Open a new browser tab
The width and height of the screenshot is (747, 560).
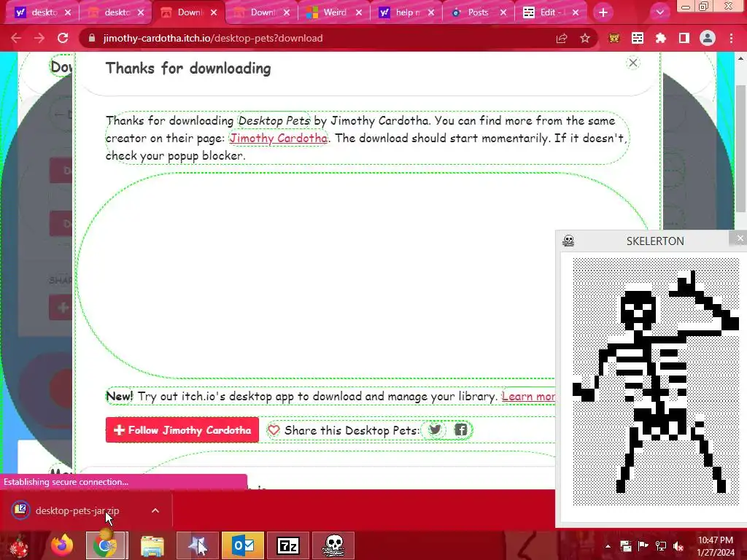(x=603, y=13)
